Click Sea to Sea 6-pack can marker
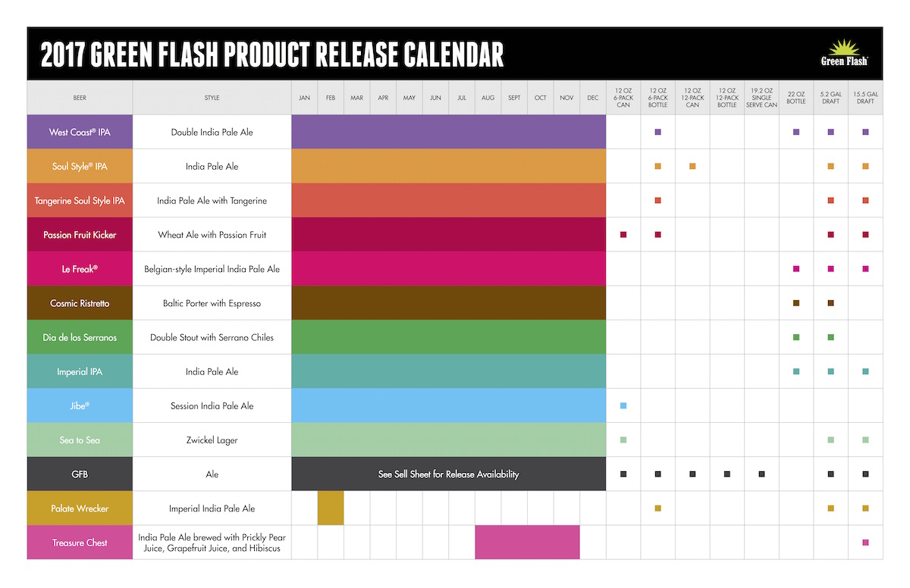 click(623, 439)
